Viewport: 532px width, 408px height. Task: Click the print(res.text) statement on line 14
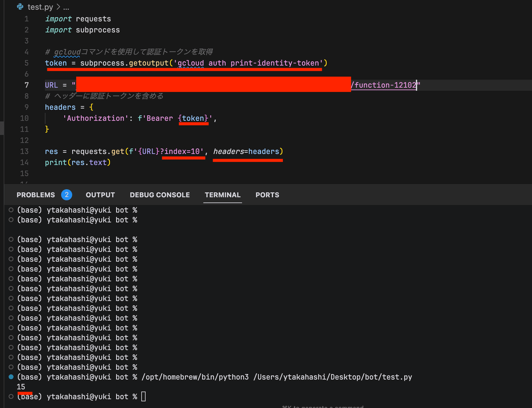point(79,162)
